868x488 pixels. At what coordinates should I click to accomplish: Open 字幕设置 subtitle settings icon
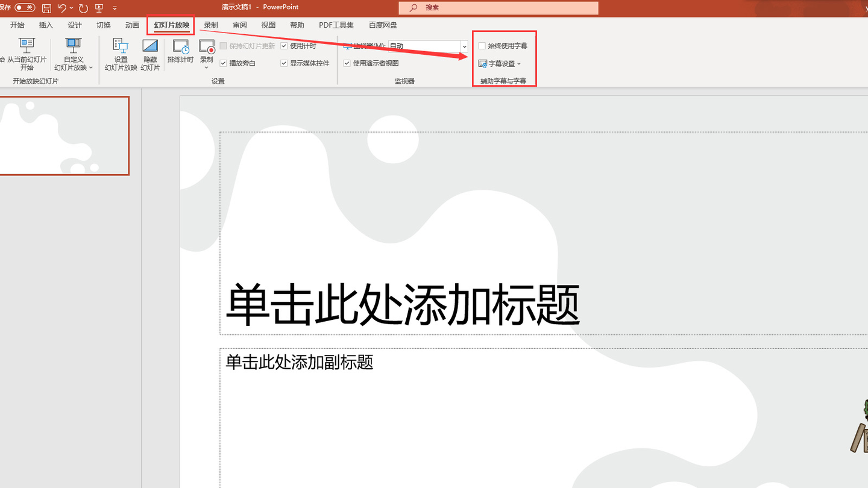[x=482, y=63]
